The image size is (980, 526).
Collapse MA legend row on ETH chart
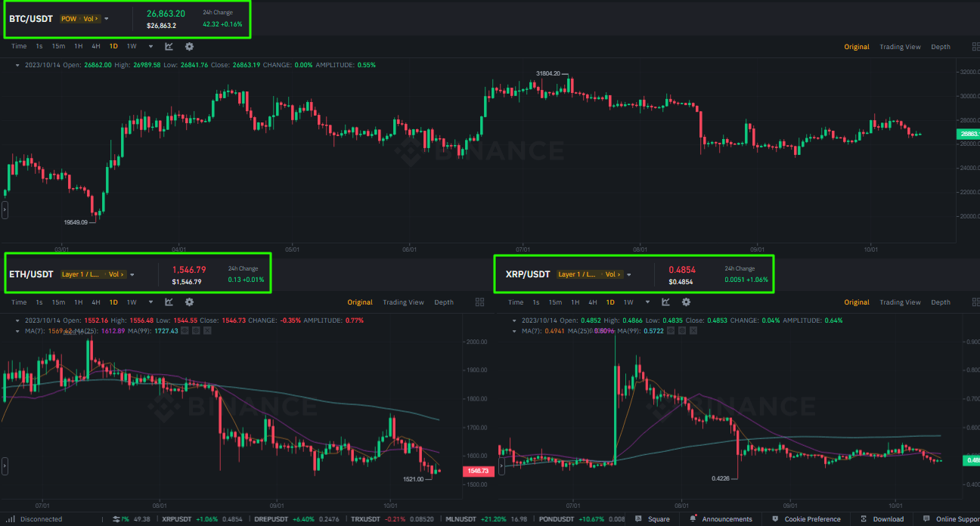point(17,331)
